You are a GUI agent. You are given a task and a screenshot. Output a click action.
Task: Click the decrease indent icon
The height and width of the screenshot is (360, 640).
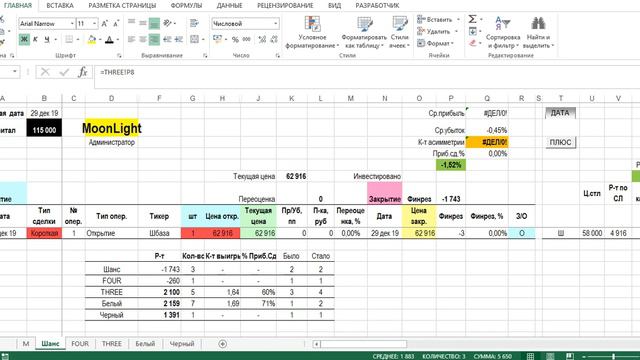[x=167, y=39]
